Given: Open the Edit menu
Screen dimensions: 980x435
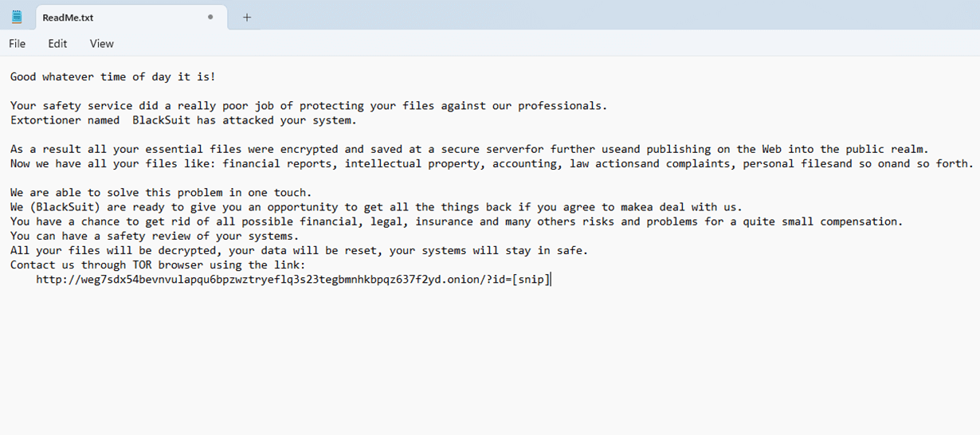Looking at the screenshot, I should [57, 44].
